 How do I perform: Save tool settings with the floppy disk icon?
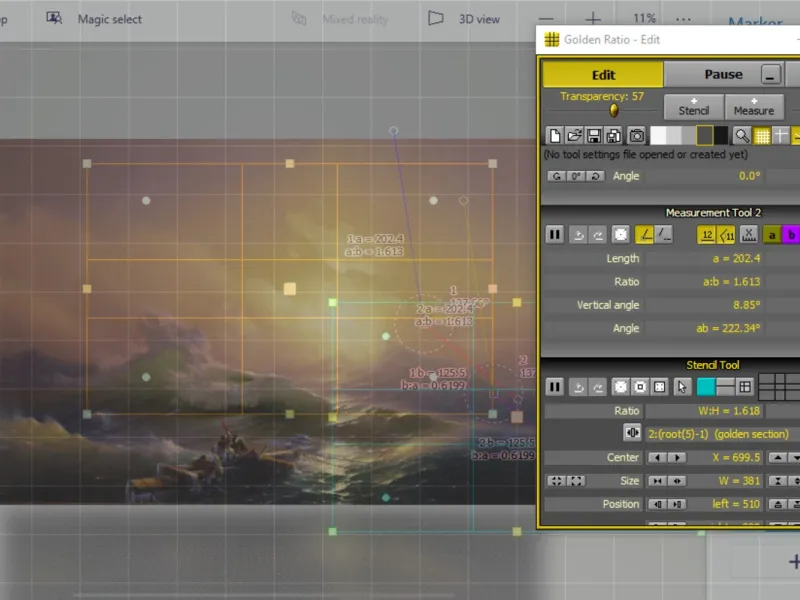click(593, 136)
